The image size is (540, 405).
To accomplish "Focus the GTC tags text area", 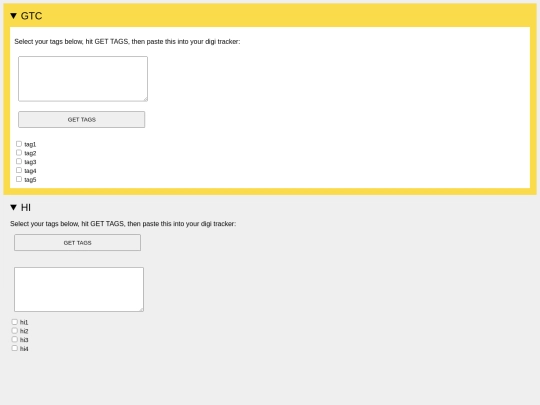I will click(x=83, y=79).
